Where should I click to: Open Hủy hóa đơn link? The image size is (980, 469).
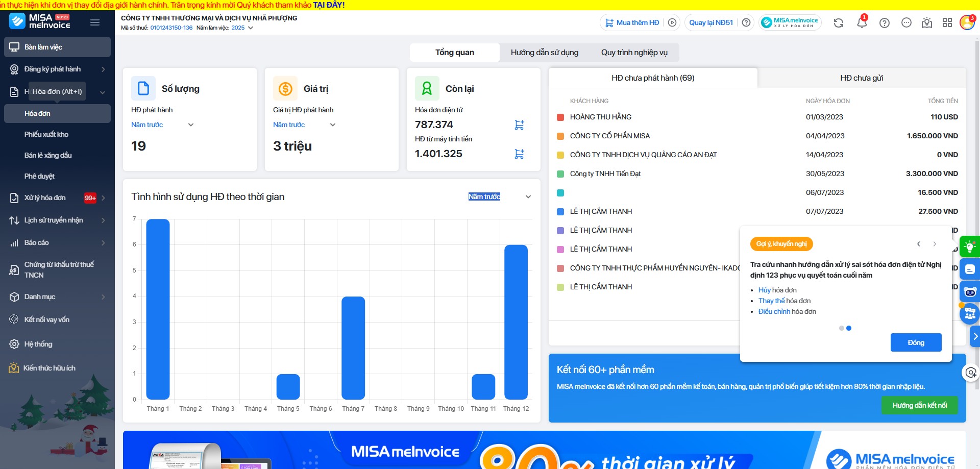coord(764,290)
